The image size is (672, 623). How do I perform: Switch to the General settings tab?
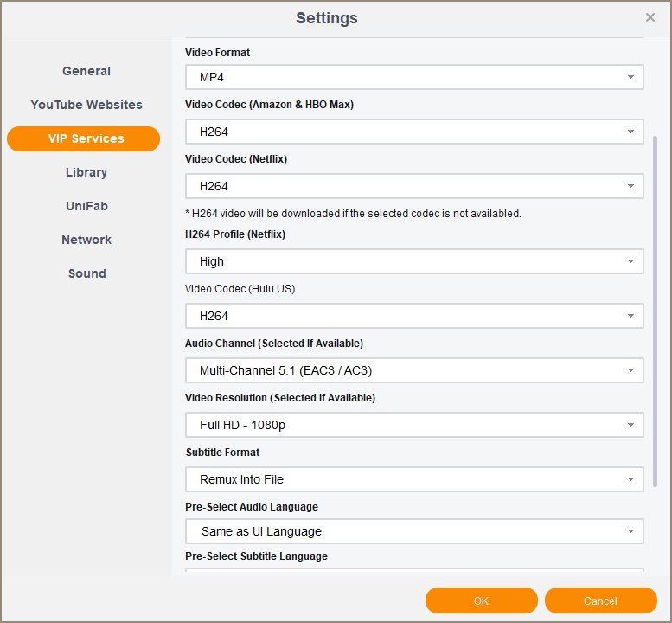click(86, 71)
